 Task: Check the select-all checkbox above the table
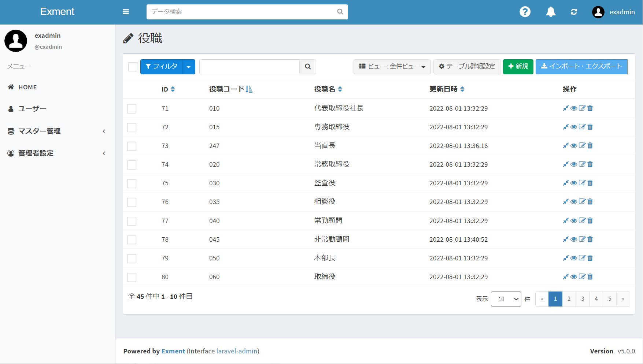tap(132, 67)
